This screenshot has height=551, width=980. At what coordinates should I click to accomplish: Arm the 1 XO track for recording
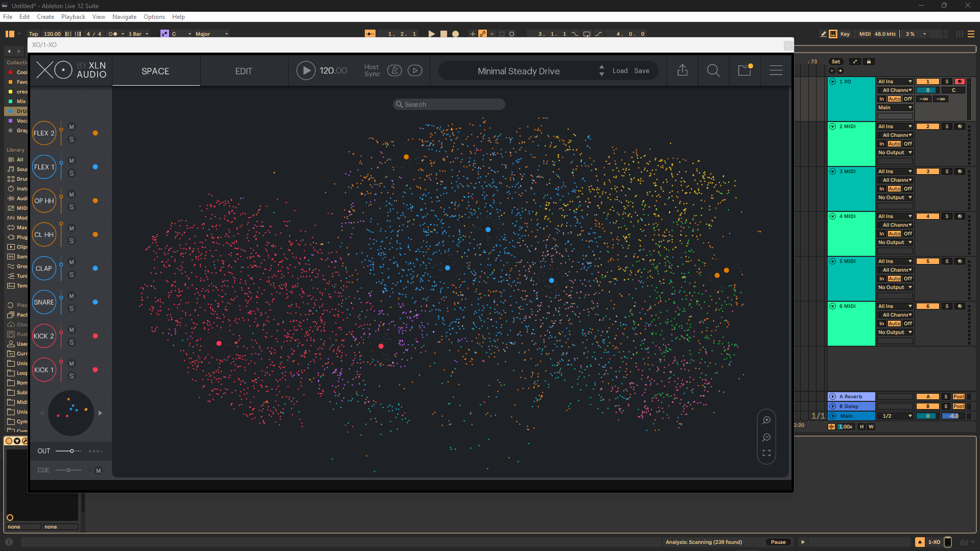click(960, 82)
